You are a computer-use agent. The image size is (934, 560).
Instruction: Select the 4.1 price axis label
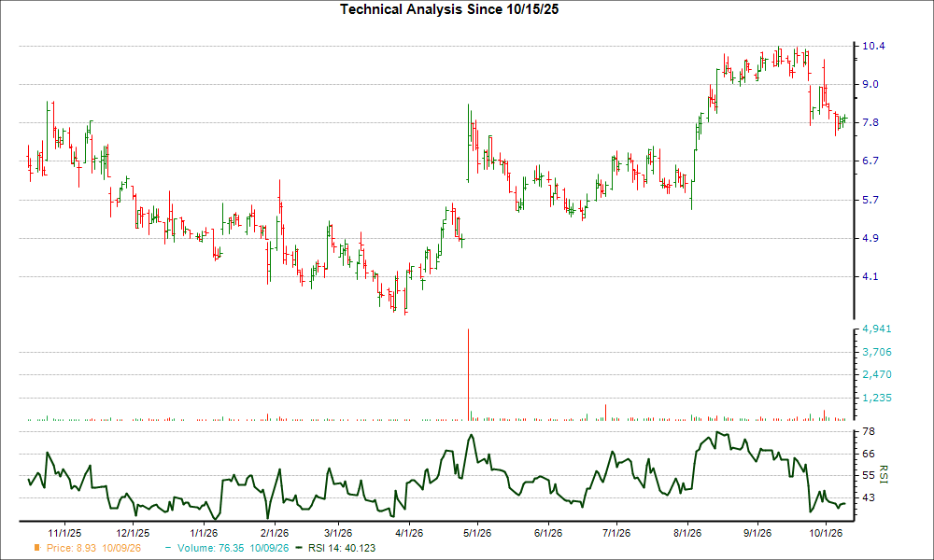pyautogui.click(x=870, y=276)
